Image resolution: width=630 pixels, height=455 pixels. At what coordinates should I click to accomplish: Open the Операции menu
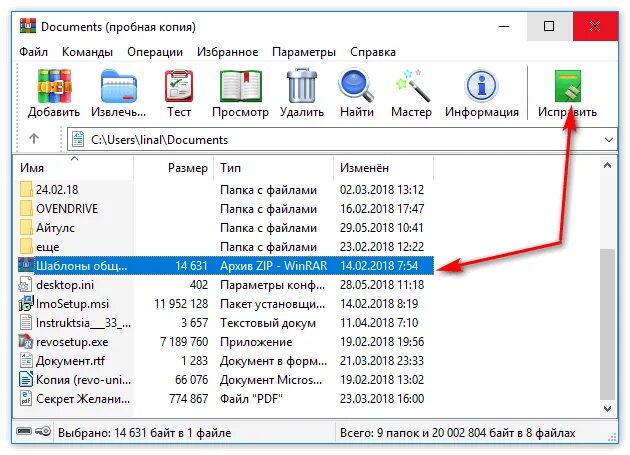pos(155,52)
